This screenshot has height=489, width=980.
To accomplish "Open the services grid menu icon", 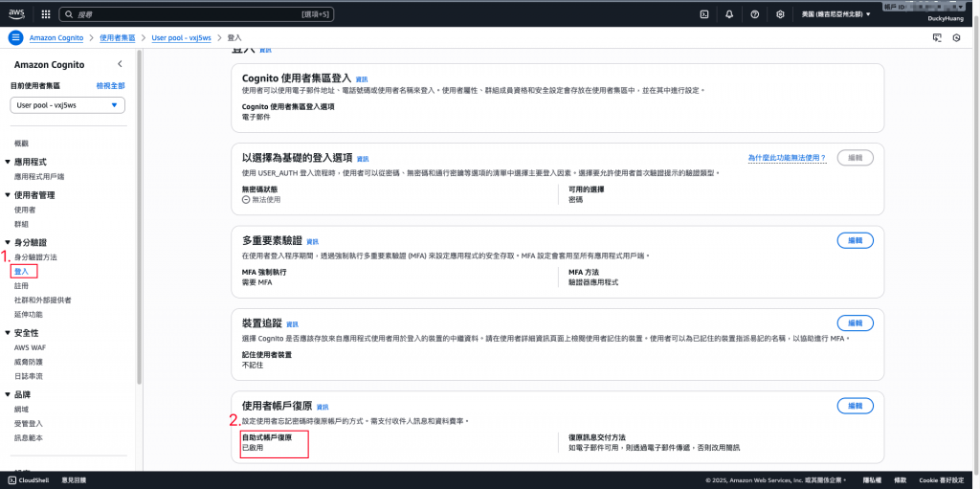I will [46, 13].
